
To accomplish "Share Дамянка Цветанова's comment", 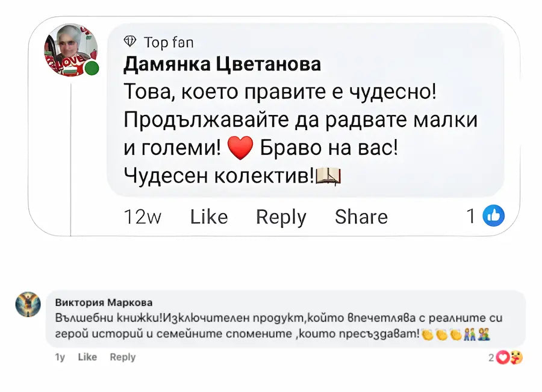I will click(361, 217).
